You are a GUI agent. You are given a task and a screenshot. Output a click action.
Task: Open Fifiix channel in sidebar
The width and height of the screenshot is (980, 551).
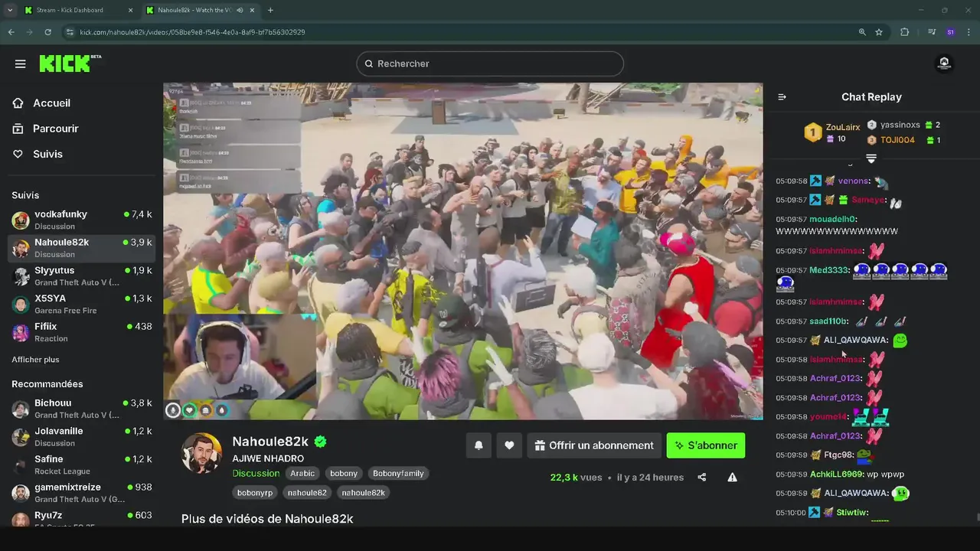[x=81, y=332]
